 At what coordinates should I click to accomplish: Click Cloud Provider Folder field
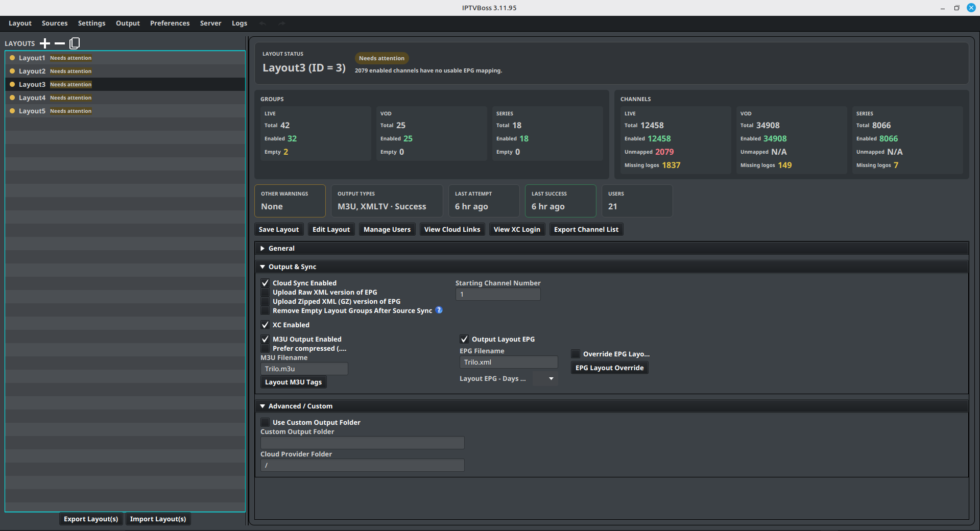click(363, 465)
